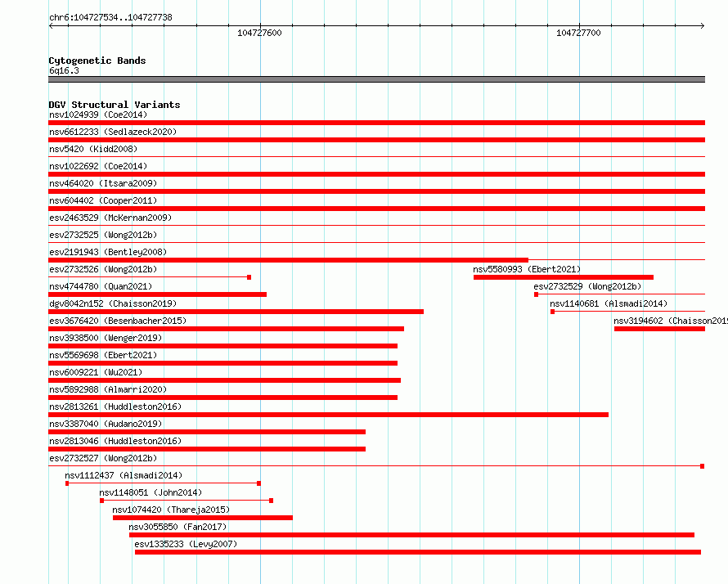Click the gray 6q16.3 cytogenetic band bar
The width and height of the screenshot is (728, 584).
376,79
